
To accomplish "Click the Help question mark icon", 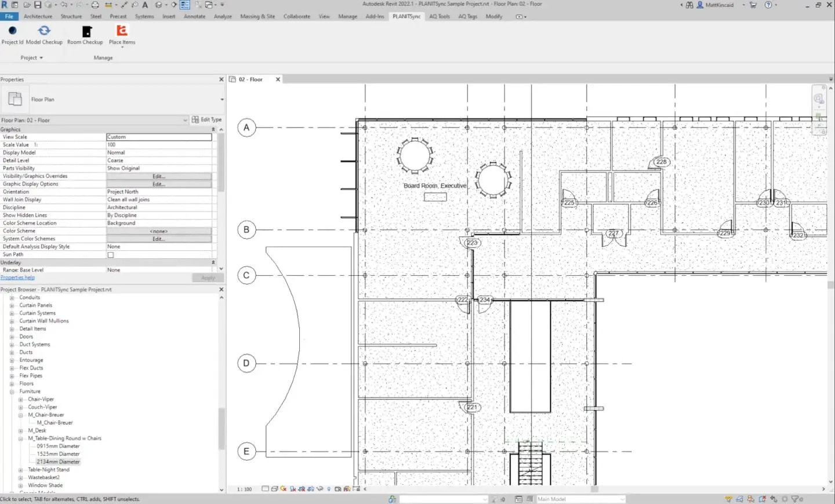I will coord(768,5).
